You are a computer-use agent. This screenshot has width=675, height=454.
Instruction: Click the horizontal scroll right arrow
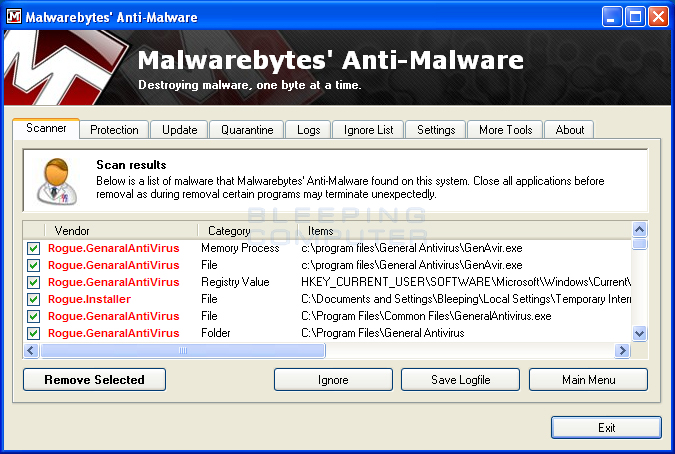(x=622, y=351)
